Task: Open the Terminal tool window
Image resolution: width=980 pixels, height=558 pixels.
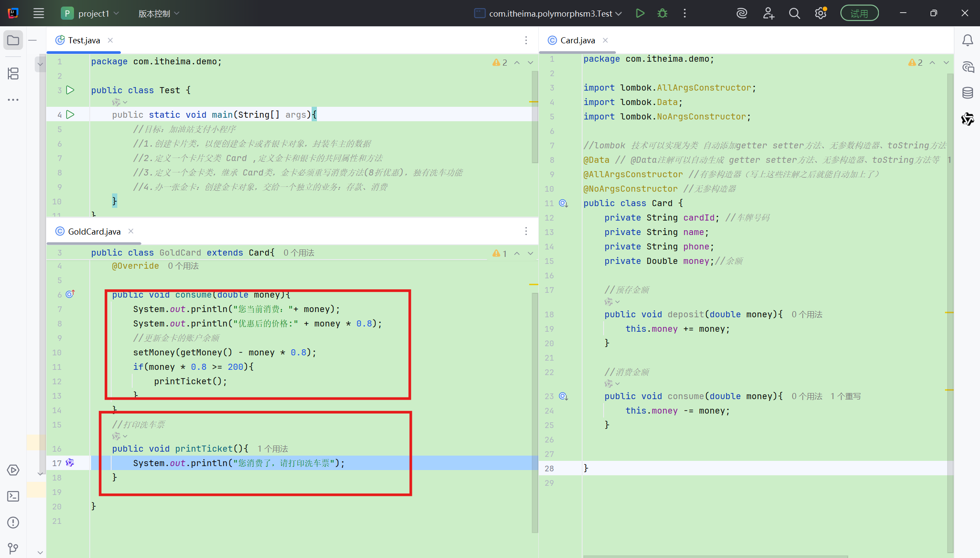Action: coord(13,496)
